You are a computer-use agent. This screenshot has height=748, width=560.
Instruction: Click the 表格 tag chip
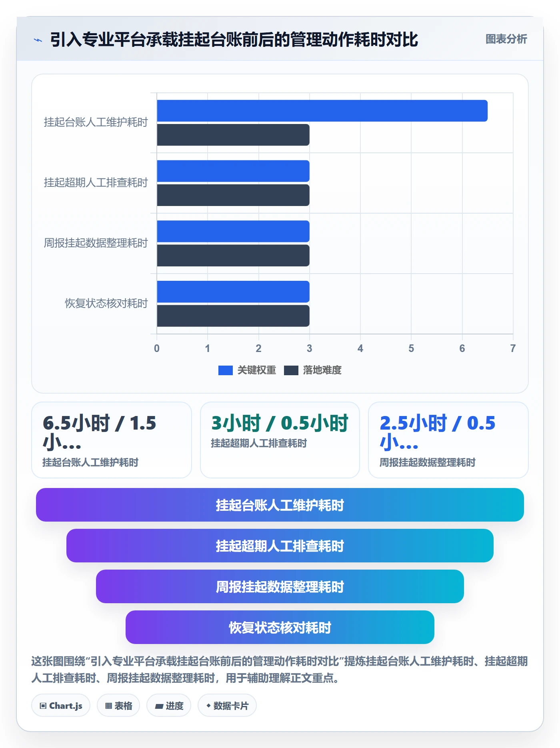(x=118, y=706)
